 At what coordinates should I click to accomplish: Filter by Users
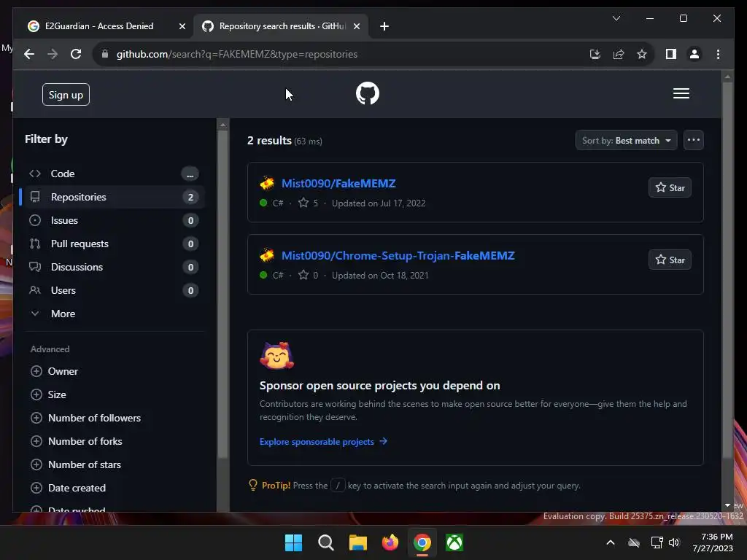pos(112,290)
